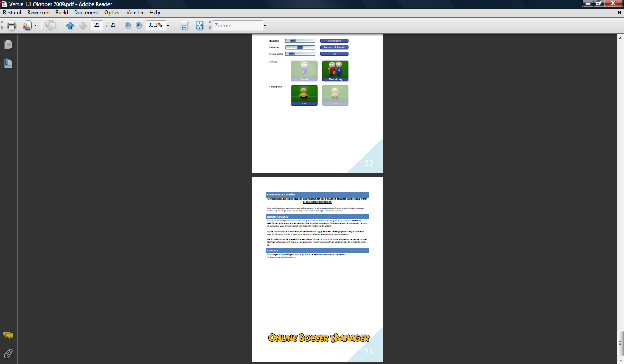Click the website link on page 21
The image size is (624, 364).
pos(286,257)
